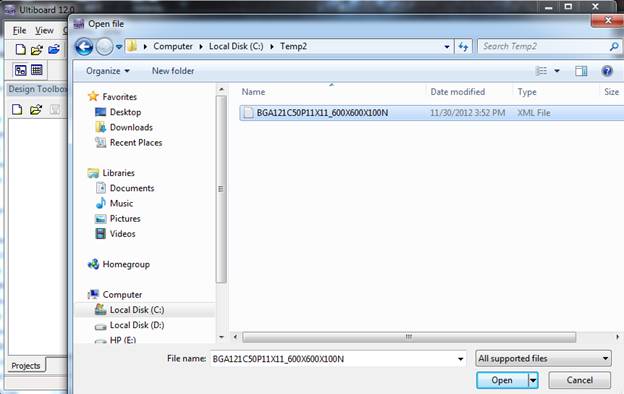The height and width of the screenshot is (394, 624).
Task: Click the Forward navigation arrow
Action: (x=105, y=47)
